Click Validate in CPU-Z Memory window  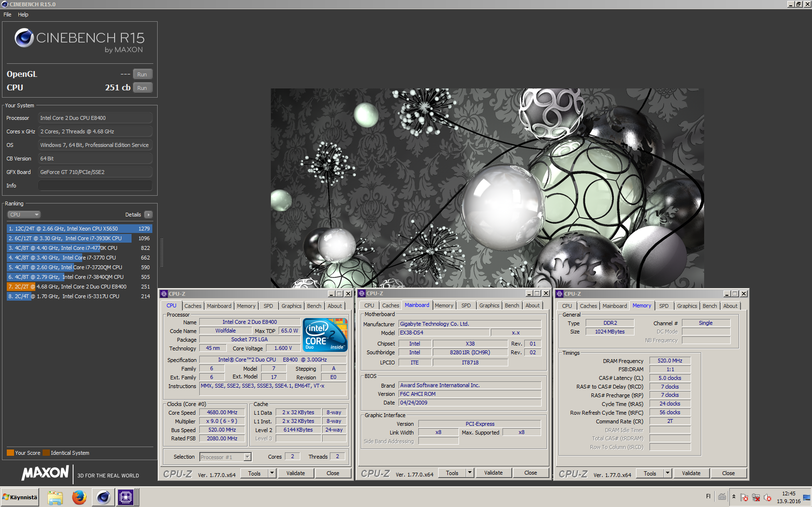pos(691,473)
